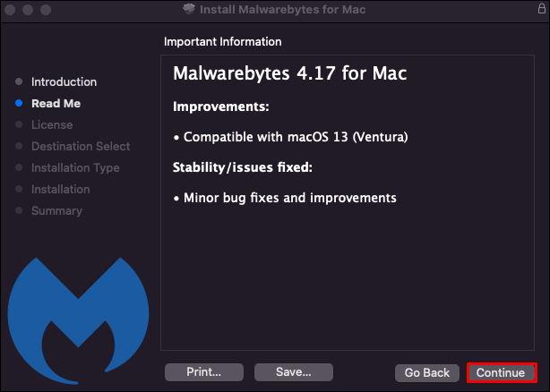Click the Installation Type step

(x=75, y=168)
